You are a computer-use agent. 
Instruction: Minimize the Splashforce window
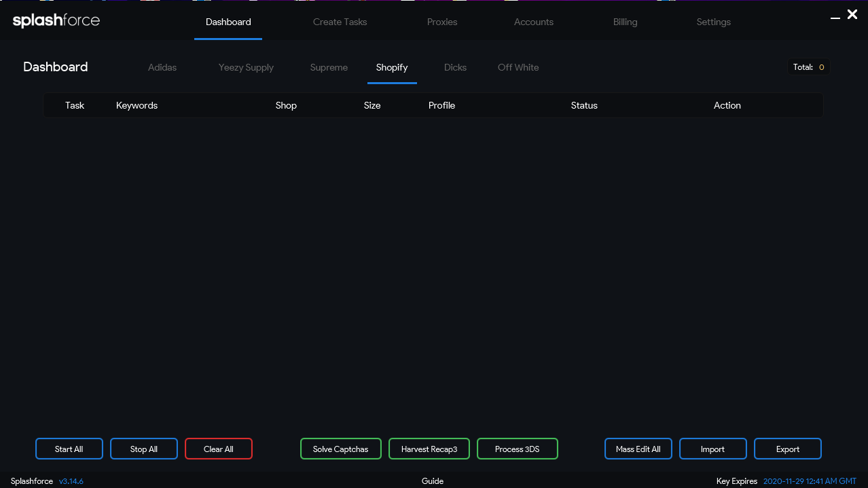click(x=835, y=16)
